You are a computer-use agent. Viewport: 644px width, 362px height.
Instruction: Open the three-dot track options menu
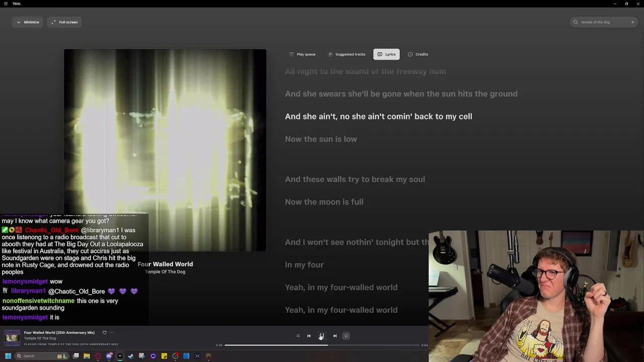pyautogui.click(x=112, y=332)
